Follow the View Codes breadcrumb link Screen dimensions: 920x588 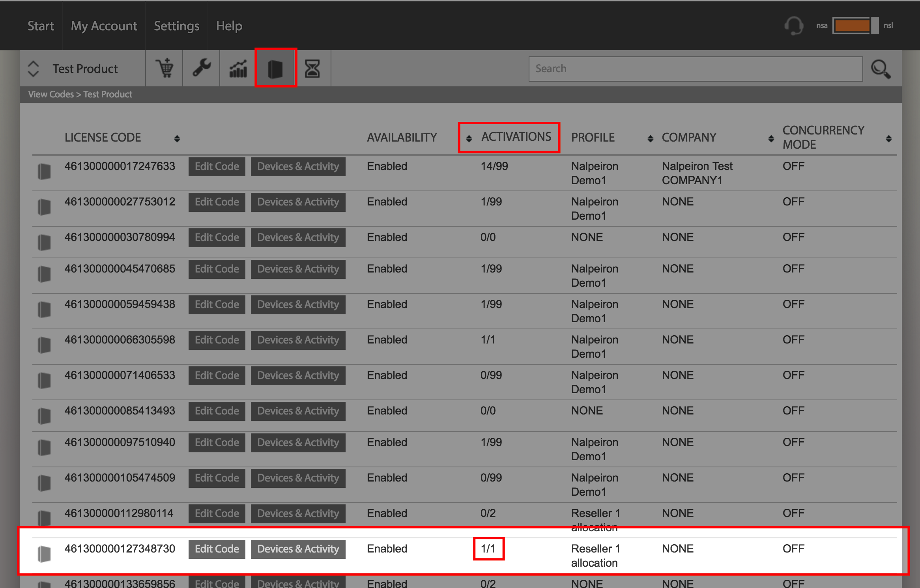[51, 94]
